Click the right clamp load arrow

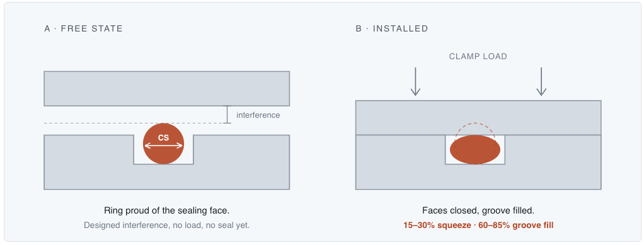[541, 82]
